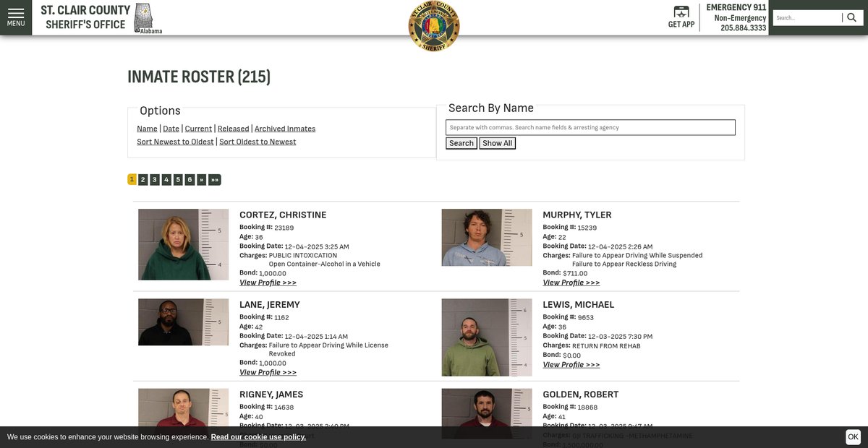
Task: Tap the GET APP icon
Action: (681, 17)
